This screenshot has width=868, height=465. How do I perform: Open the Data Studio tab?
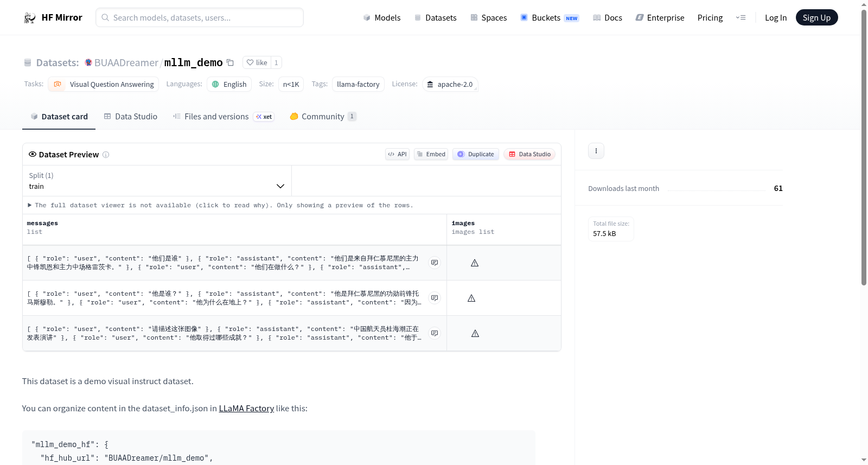(131, 117)
